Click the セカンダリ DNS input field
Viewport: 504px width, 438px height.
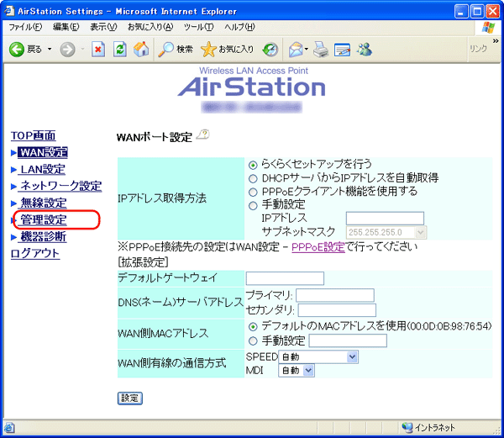pyautogui.click(x=337, y=310)
